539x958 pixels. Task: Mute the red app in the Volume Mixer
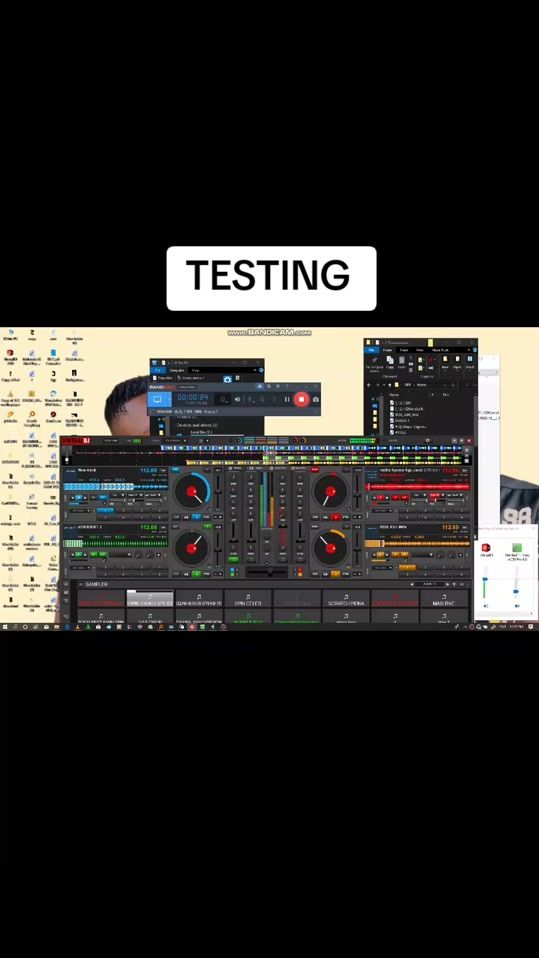tap(486, 605)
